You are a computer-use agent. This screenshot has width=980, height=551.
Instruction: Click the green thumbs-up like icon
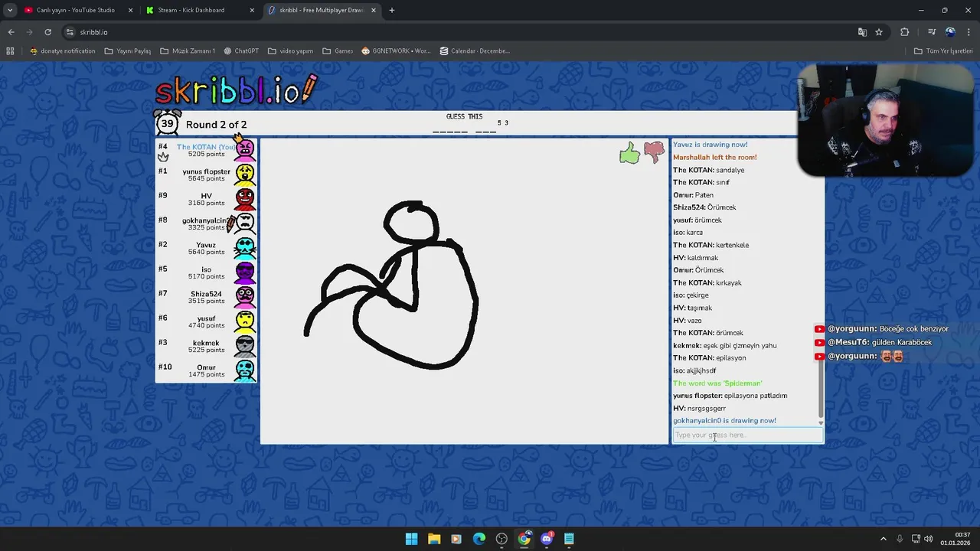click(629, 153)
